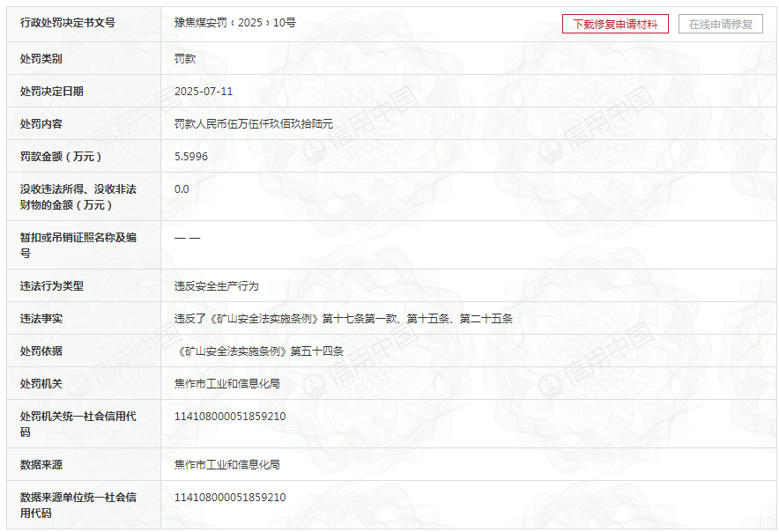
Task: Click the 下载修复申请材料 button
Action: click(x=615, y=24)
